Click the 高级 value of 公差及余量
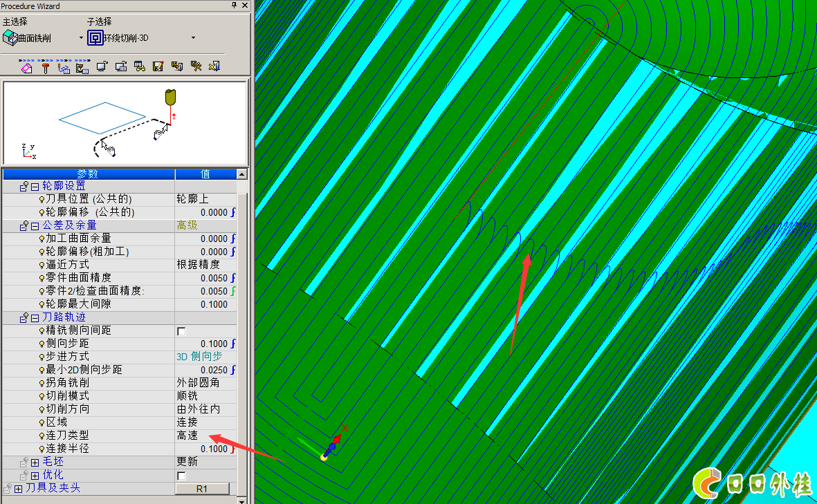 click(x=186, y=225)
